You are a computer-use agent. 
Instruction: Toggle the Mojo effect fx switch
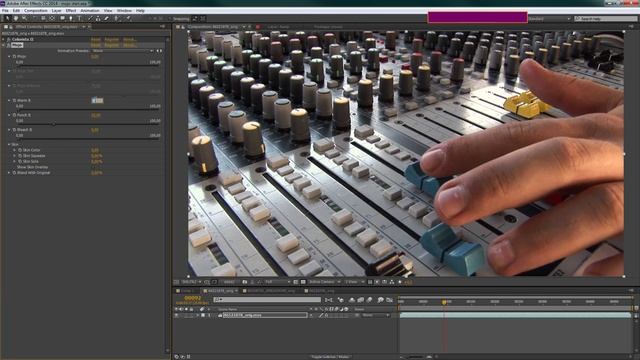tap(9, 45)
